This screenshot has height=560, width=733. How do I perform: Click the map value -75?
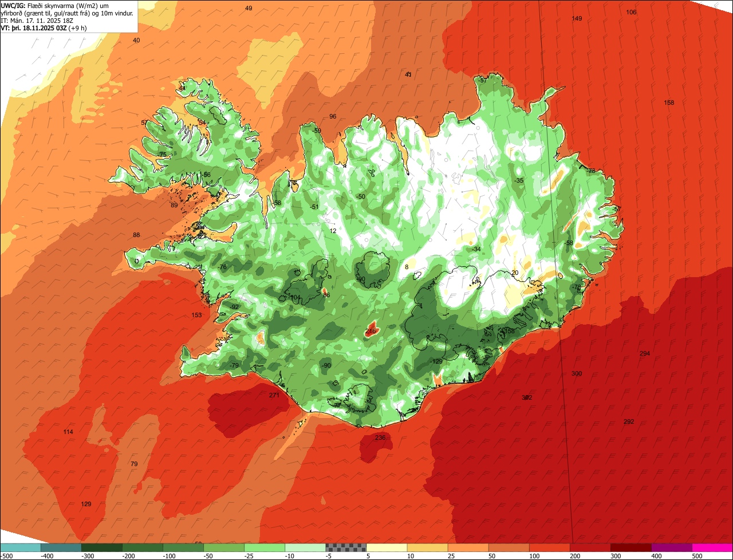pyautogui.click(x=162, y=155)
